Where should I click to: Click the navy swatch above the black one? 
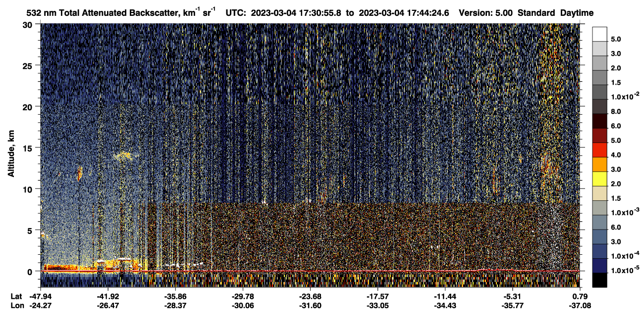[x=599, y=266]
